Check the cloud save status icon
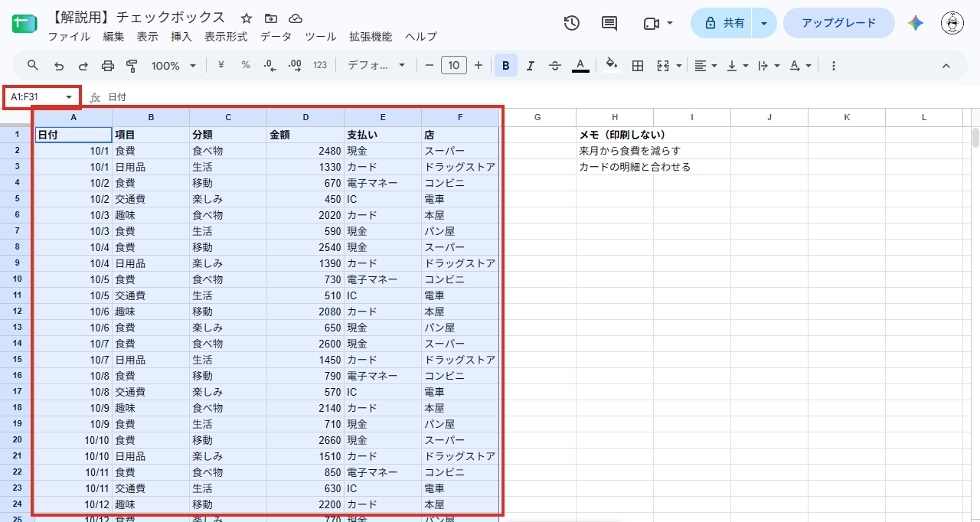 pyautogui.click(x=296, y=18)
